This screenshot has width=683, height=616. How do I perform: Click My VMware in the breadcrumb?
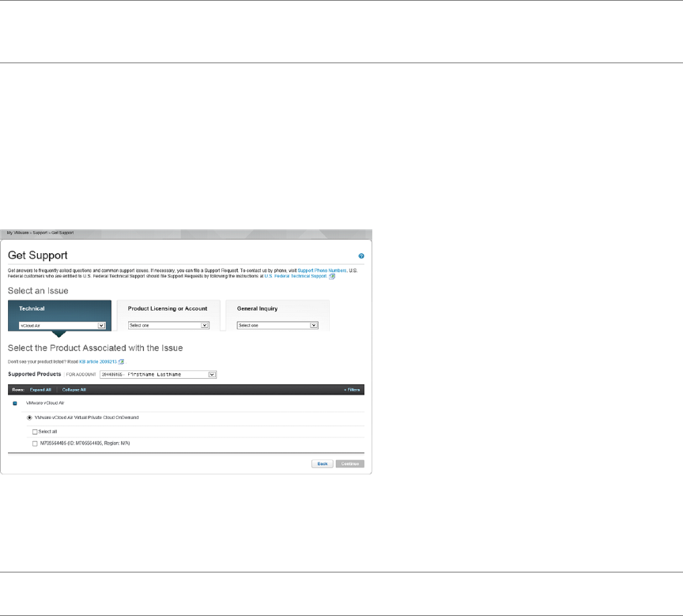(17, 232)
